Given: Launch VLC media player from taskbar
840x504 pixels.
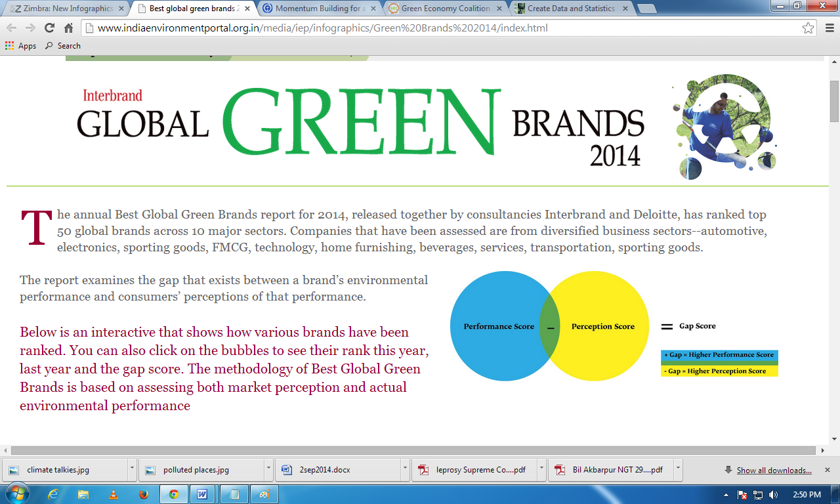Looking at the screenshot, I should point(114,494).
